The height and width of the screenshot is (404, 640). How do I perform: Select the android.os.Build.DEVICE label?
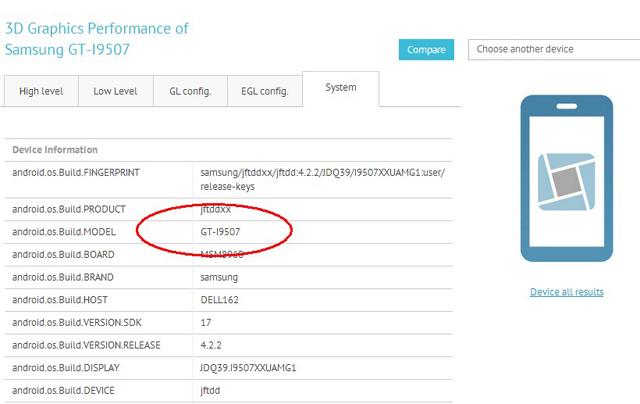63,391
